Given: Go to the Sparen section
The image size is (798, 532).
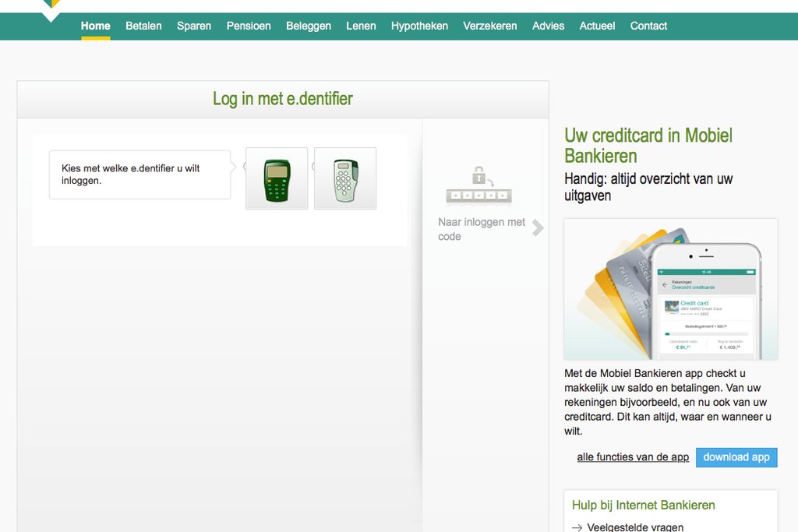Looking at the screenshot, I should pos(194,26).
